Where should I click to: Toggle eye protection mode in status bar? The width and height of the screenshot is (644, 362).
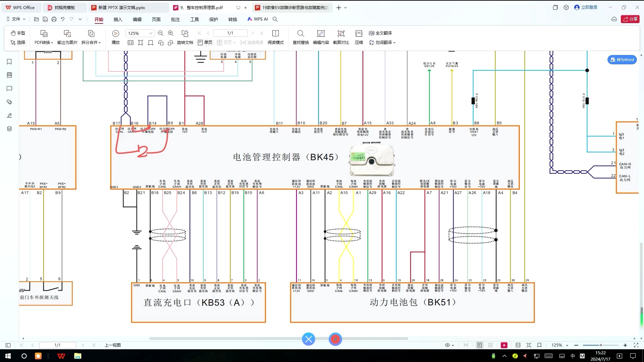(447, 345)
